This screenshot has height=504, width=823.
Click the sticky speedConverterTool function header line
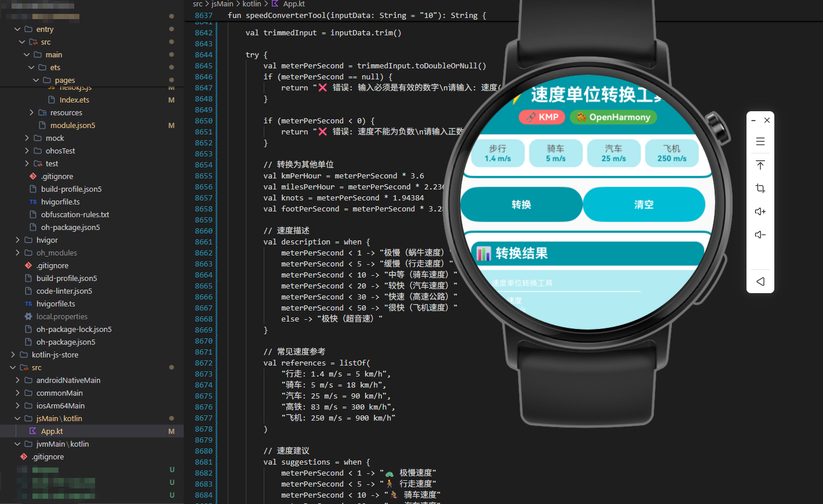click(x=357, y=15)
